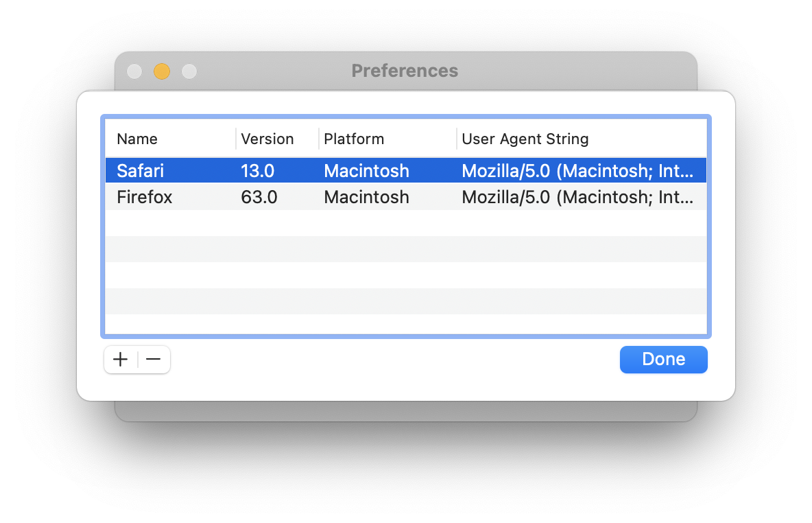Viewport: 812px width, 523px height.
Task: Click the User Agent String column header
Action: tap(525, 139)
